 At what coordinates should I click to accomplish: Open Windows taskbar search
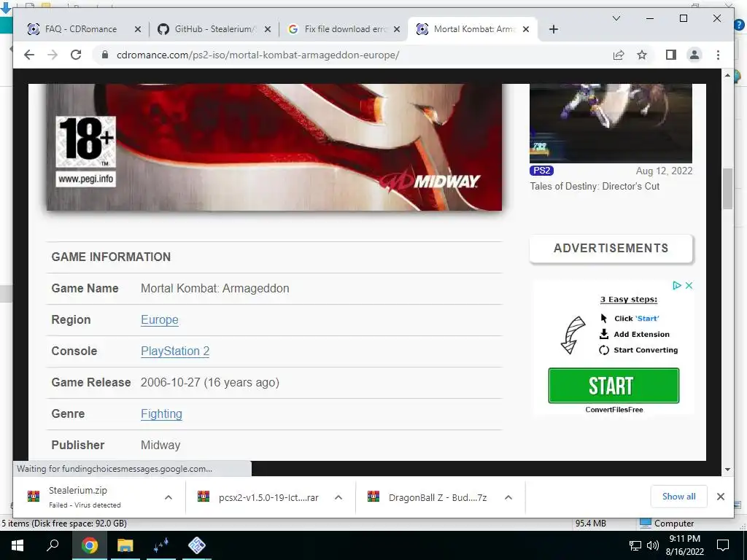tap(53, 545)
